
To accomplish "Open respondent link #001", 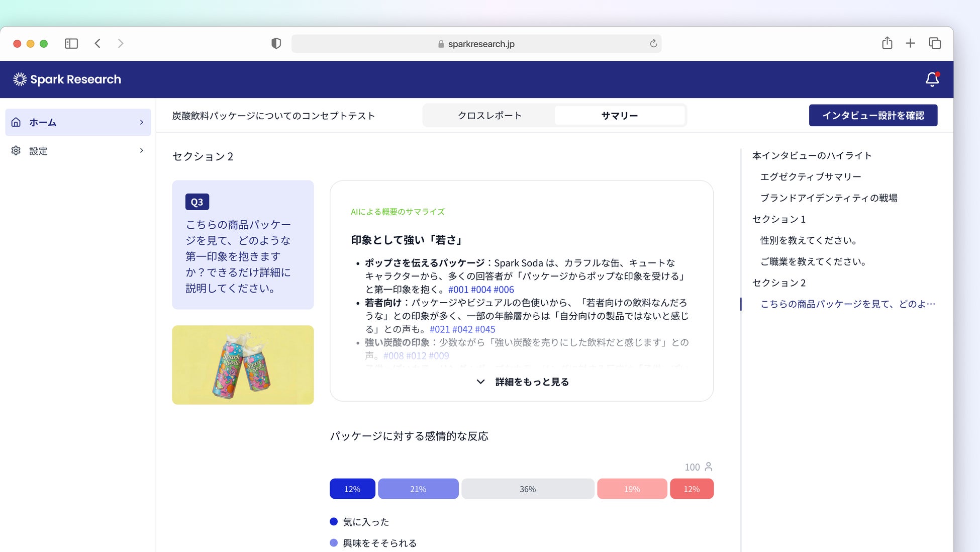I will pos(458,290).
